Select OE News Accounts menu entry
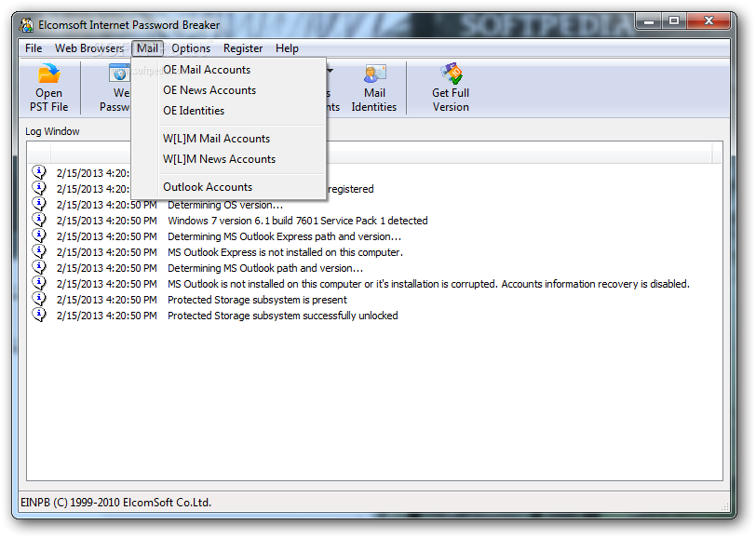Image resolution: width=756 pixels, height=538 pixels. (x=228, y=90)
